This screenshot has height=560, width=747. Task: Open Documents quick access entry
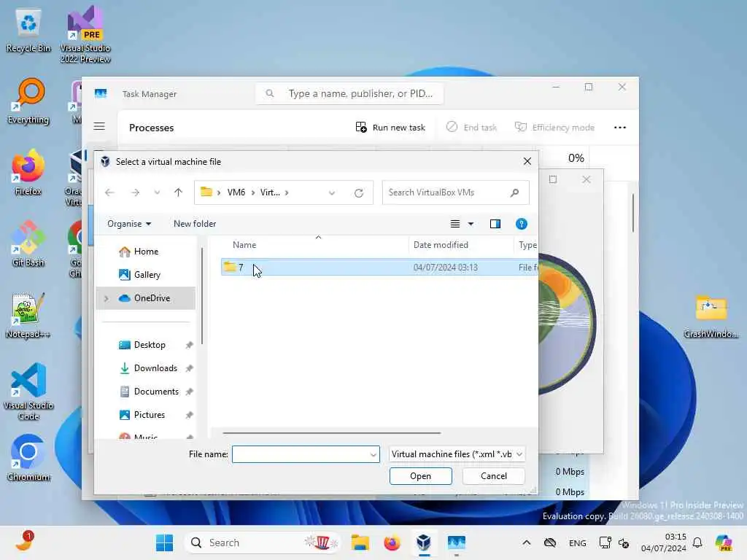pos(156,392)
